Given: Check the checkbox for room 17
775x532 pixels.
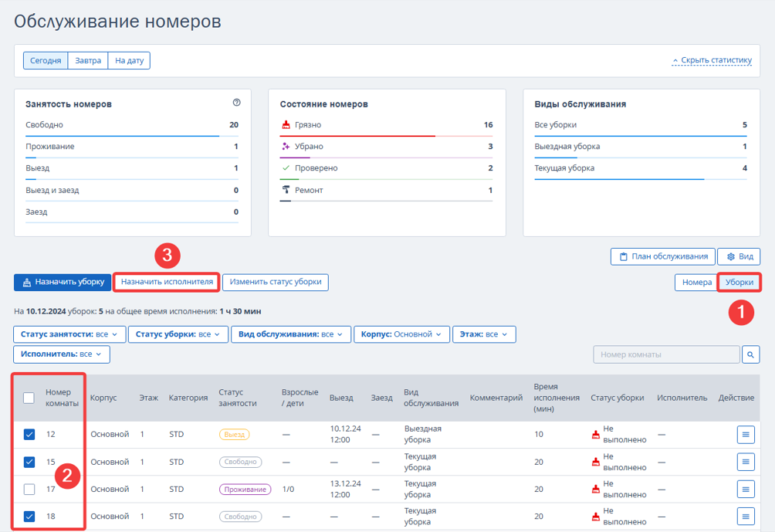Looking at the screenshot, I should click(29, 489).
